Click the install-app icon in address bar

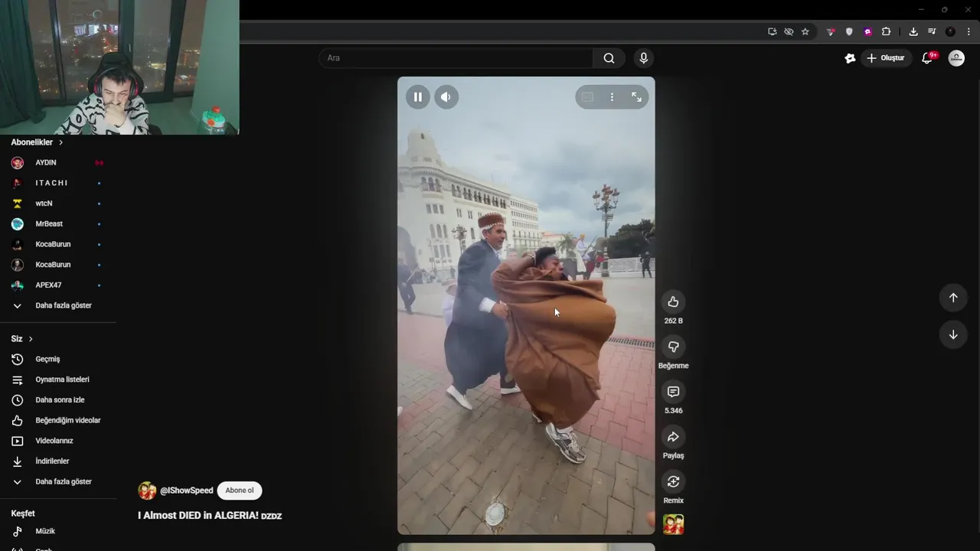(x=772, y=31)
